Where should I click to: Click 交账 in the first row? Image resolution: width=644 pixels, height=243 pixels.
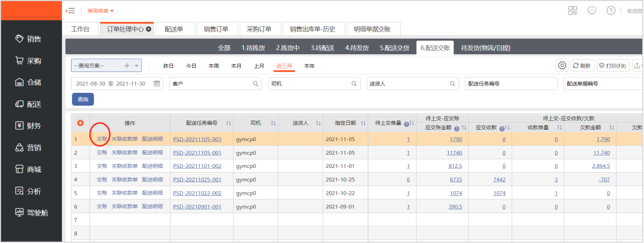[102, 139]
